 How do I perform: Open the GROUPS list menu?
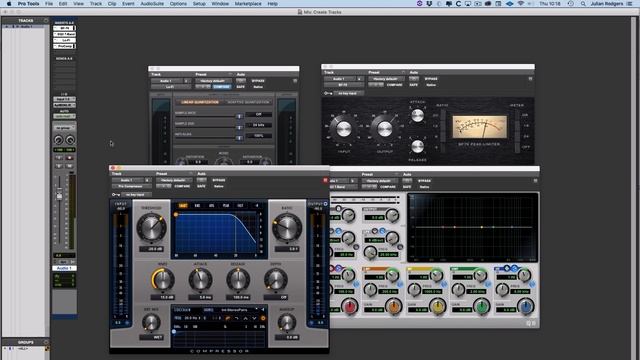click(x=46, y=342)
